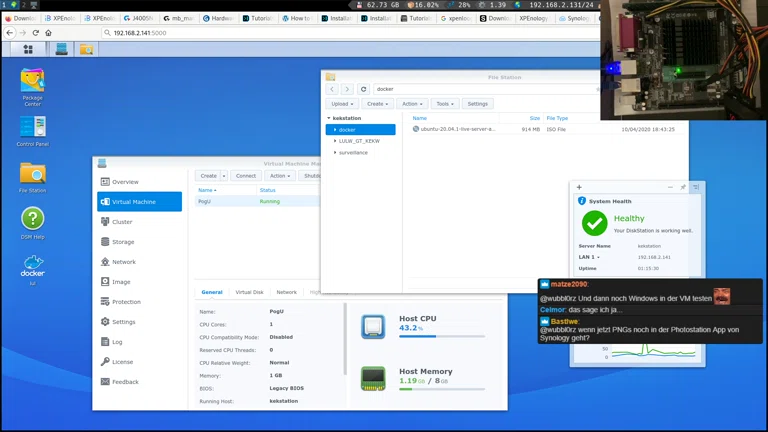
Task: Pin the System Health widget panel
Action: coord(683,187)
